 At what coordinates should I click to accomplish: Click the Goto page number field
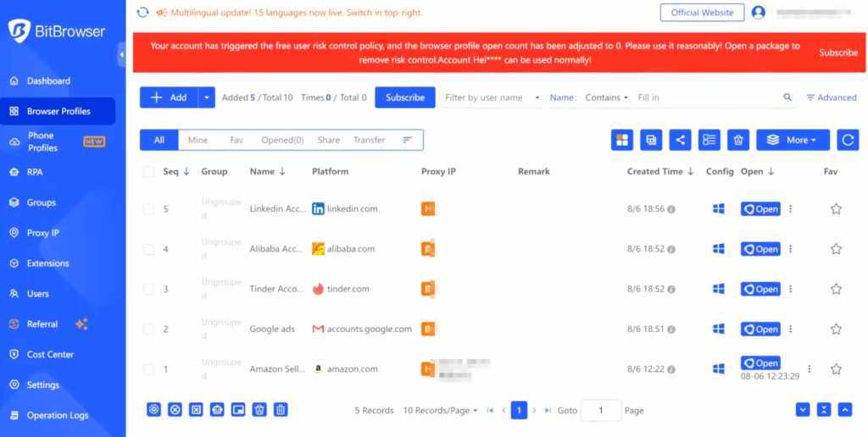(x=601, y=411)
